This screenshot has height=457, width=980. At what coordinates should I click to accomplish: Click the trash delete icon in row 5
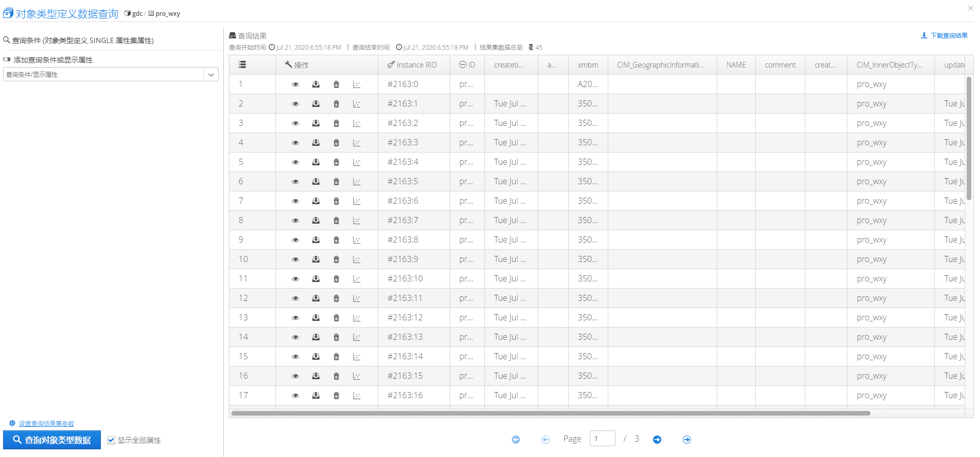pyautogui.click(x=336, y=162)
